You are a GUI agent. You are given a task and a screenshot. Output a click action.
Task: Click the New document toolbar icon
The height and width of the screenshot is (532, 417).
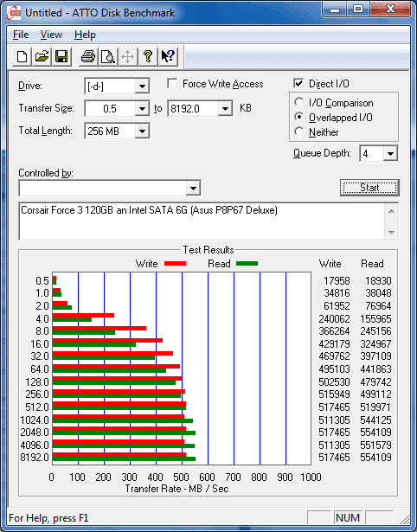tap(22, 56)
